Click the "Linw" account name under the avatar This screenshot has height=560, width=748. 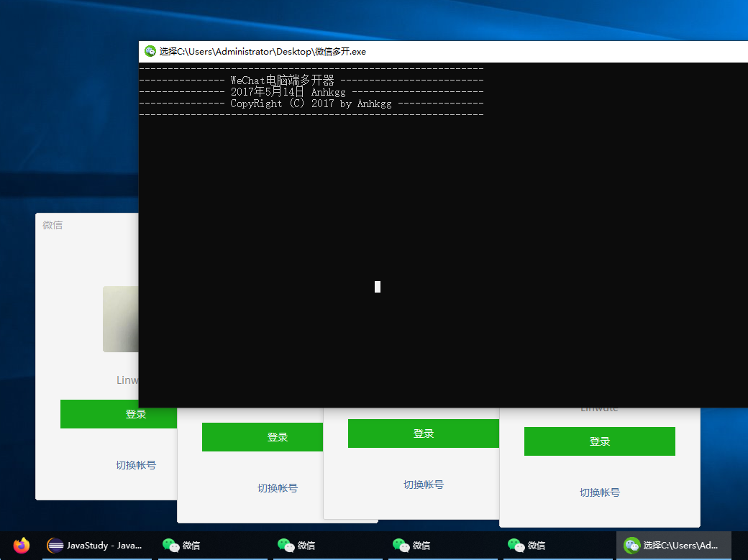[x=127, y=380]
